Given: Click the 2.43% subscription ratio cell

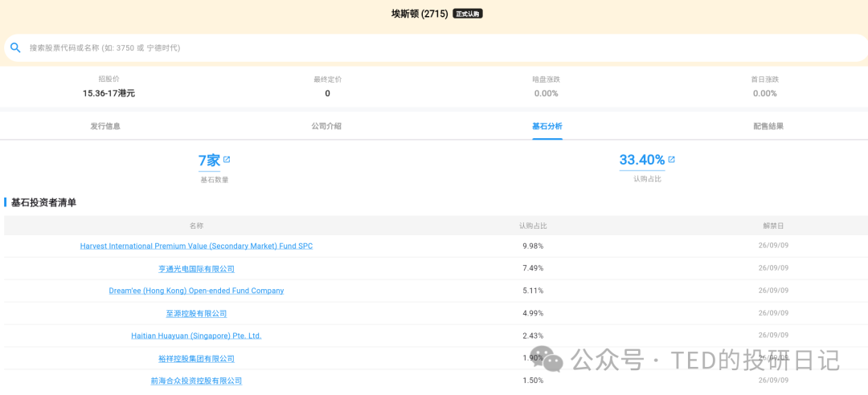Looking at the screenshot, I should click(x=533, y=336).
